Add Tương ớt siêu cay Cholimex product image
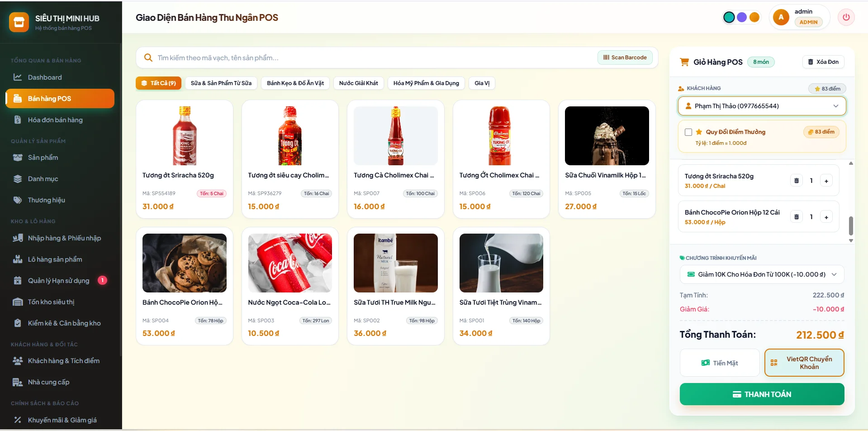This screenshot has height=431, width=868. (x=290, y=136)
